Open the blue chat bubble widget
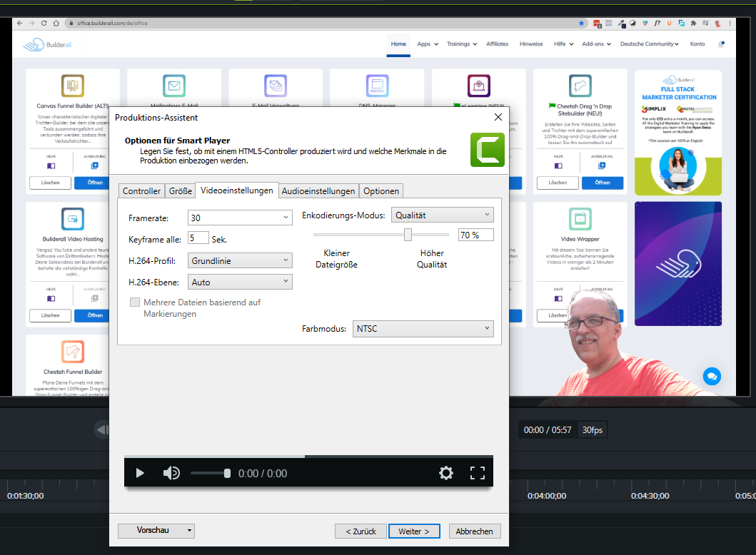 712,376
